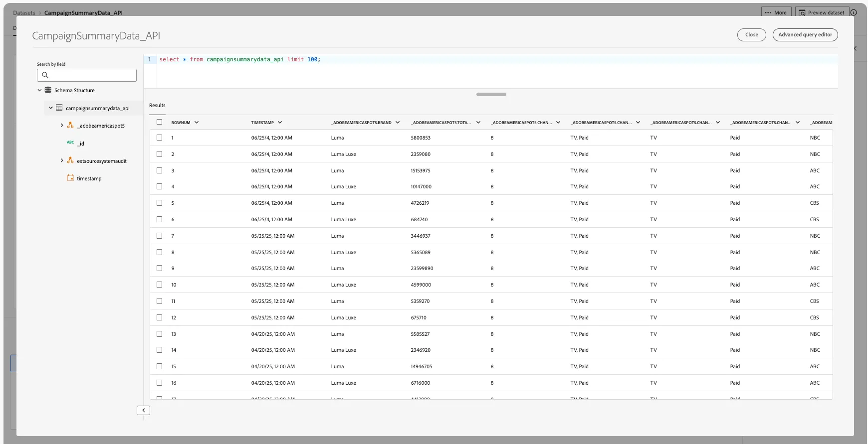Click the extsourcesystemaudit object icon
The width and height of the screenshot is (868, 444).
pyautogui.click(x=70, y=160)
